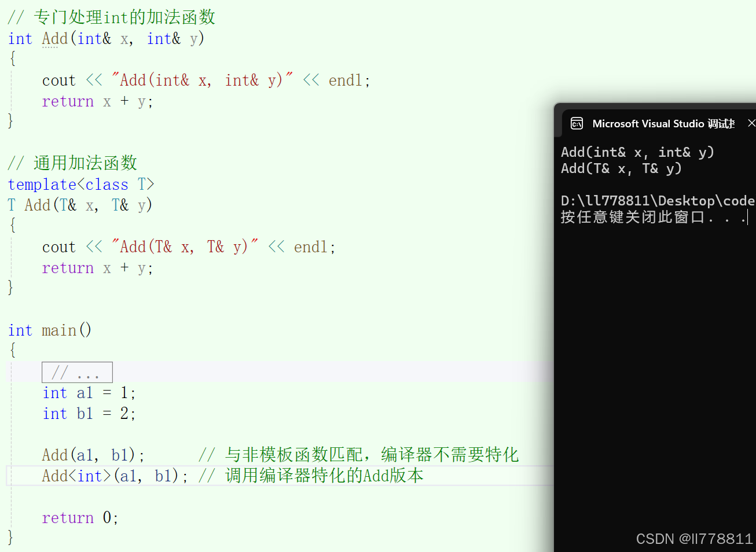Click the comment "// 调用编译器特化的Add版本"

click(x=311, y=476)
